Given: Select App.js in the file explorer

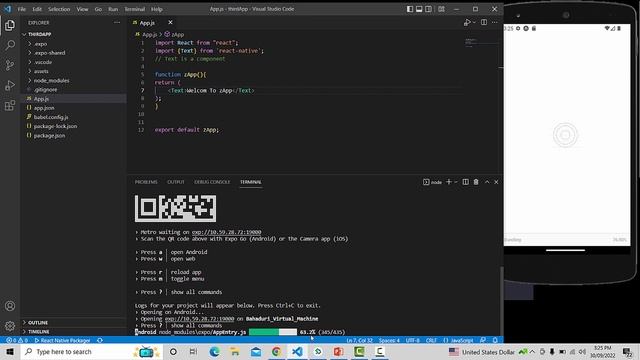Looking at the screenshot, I should [73, 99].
